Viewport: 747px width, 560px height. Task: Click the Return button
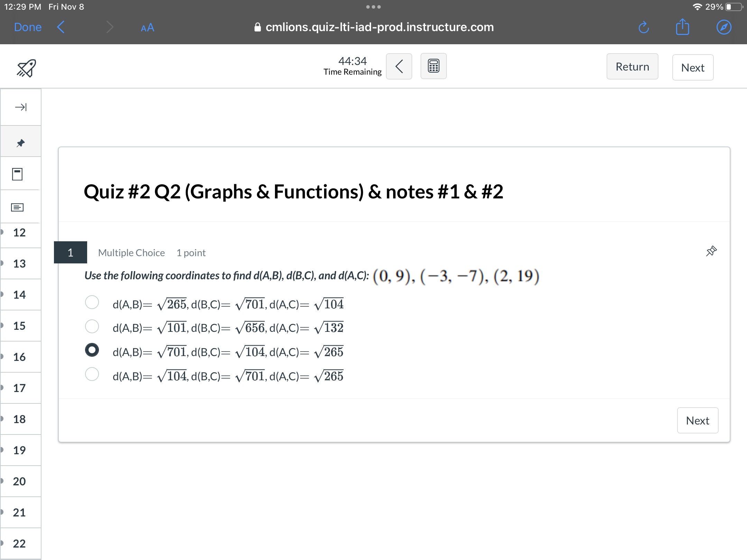[x=632, y=66]
